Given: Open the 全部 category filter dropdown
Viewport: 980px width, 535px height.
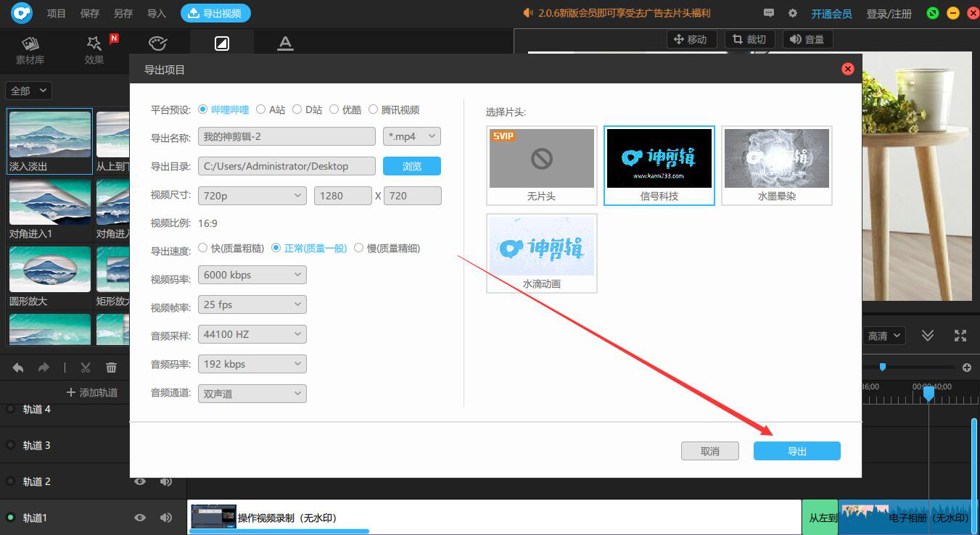Looking at the screenshot, I should point(29,91).
